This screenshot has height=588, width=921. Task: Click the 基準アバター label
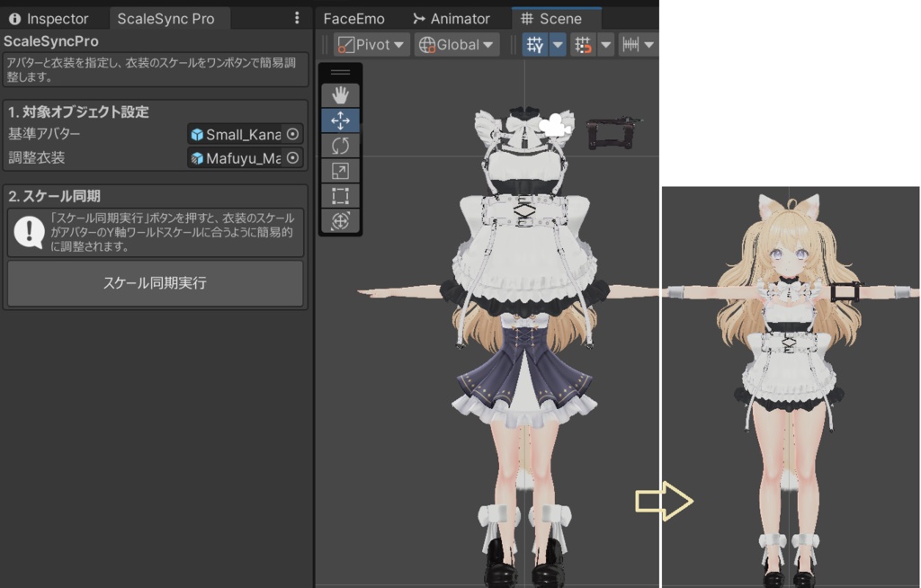[x=44, y=134]
